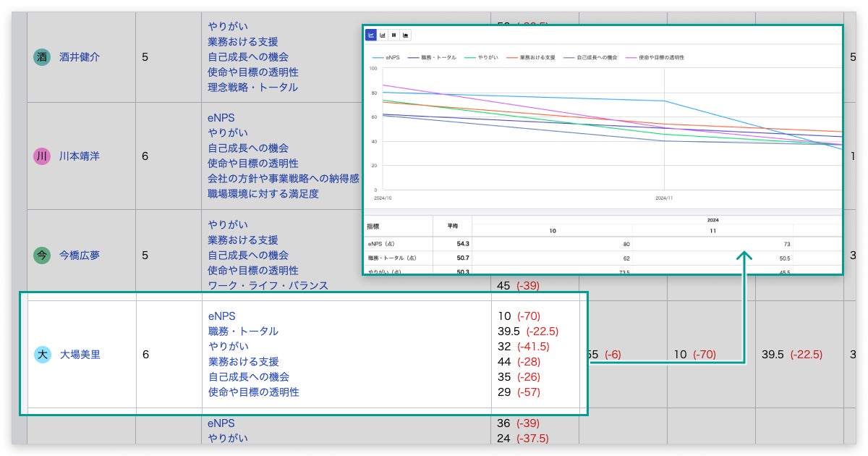Screen dimensions: 868x456
Task: Click the 29 (-57) score value
Action: tap(519, 392)
